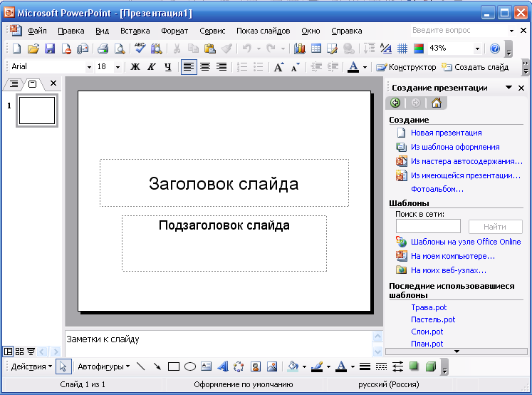
Task: Open a file with folder icon
Action: 33,48
